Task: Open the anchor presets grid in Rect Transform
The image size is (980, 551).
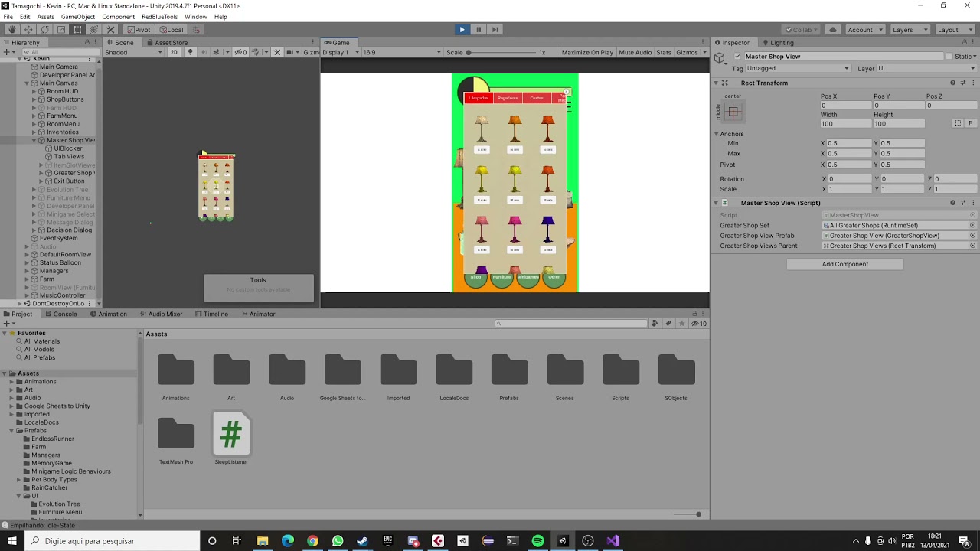Action: pyautogui.click(x=733, y=112)
